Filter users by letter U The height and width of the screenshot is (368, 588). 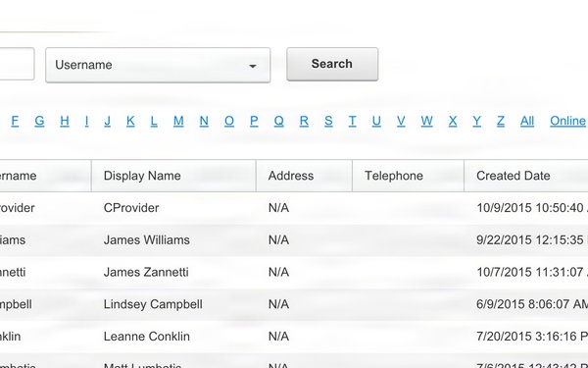[376, 121]
